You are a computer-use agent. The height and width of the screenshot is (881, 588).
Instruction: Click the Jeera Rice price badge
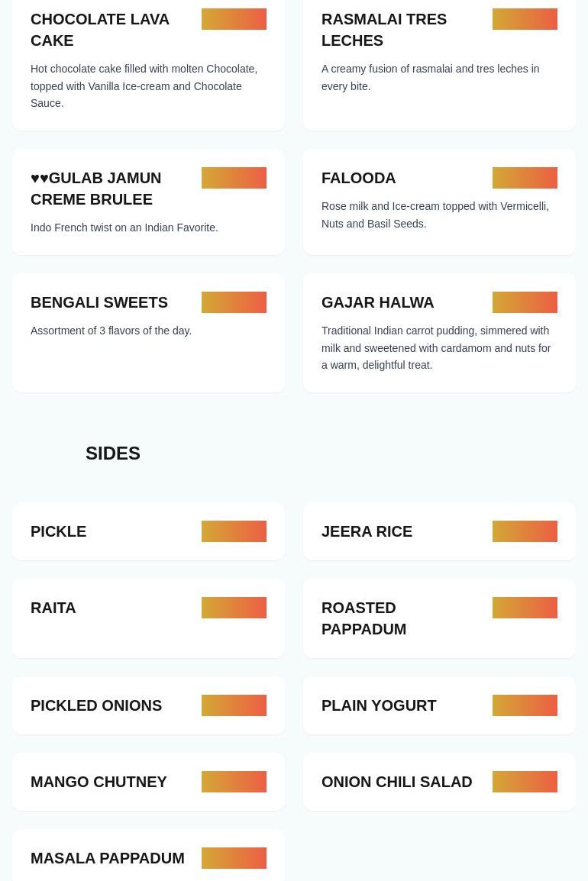click(525, 531)
